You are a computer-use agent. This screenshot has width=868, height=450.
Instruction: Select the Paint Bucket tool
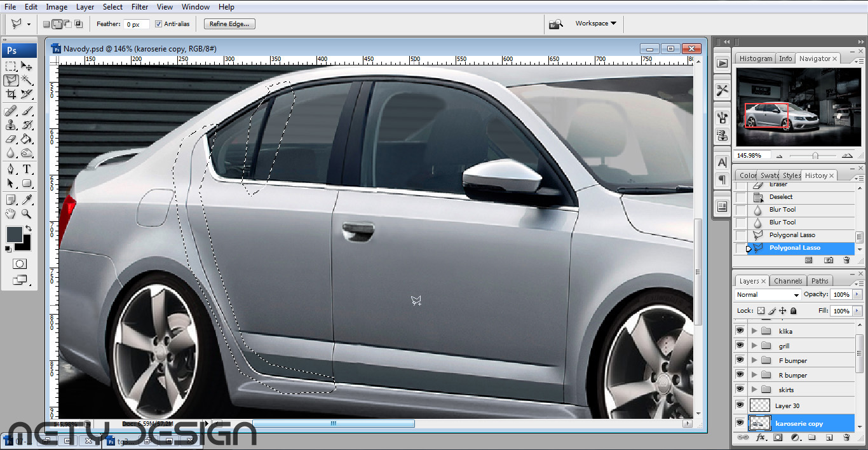27,139
